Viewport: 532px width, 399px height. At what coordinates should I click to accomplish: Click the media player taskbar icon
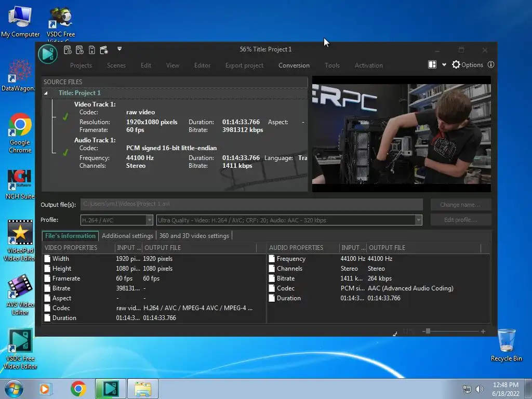tap(45, 389)
